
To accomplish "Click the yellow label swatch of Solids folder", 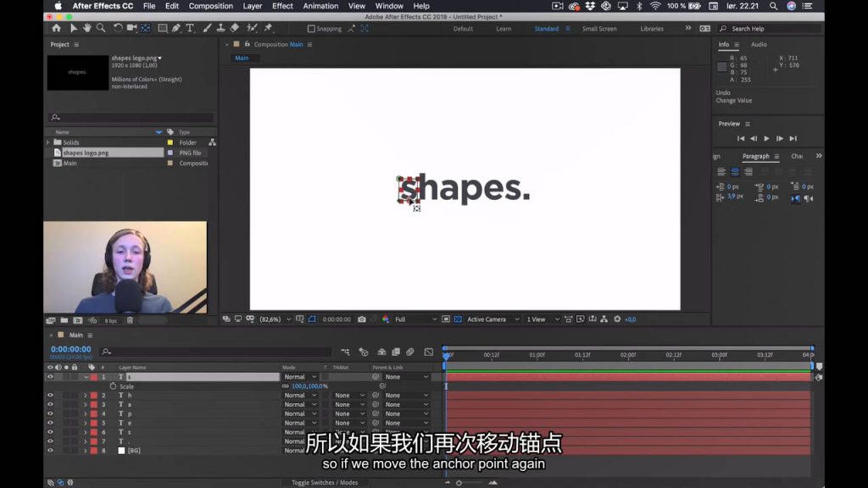I will [x=170, y=142].
